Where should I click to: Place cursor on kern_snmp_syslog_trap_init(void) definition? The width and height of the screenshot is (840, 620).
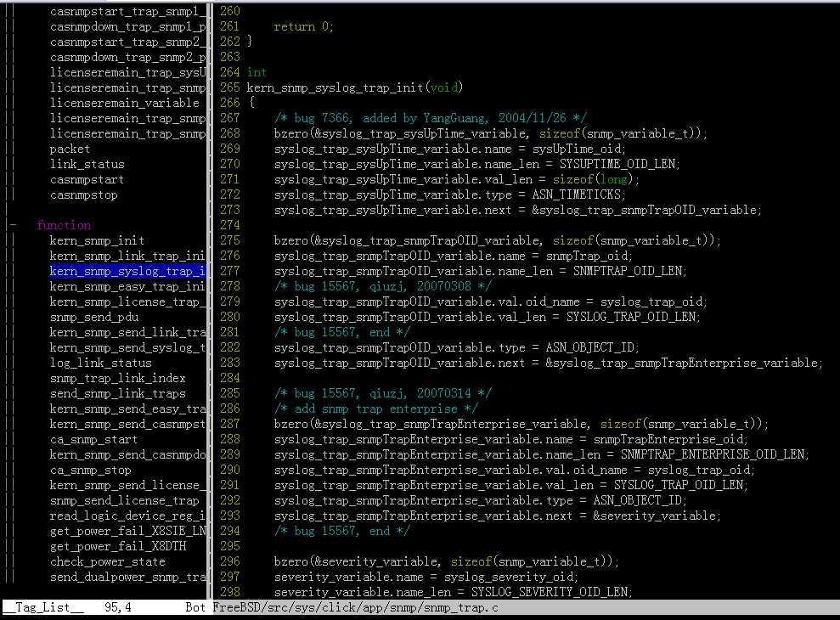[355, 87]
